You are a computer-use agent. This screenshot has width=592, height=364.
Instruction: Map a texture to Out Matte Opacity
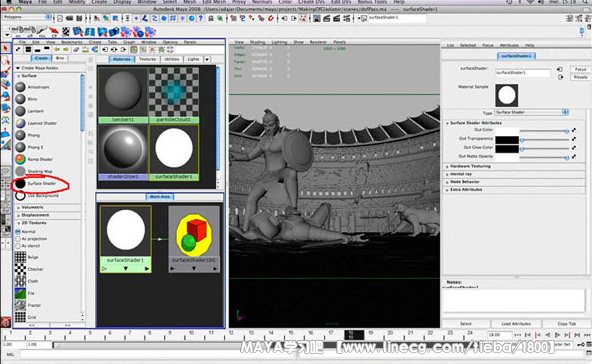574,156
